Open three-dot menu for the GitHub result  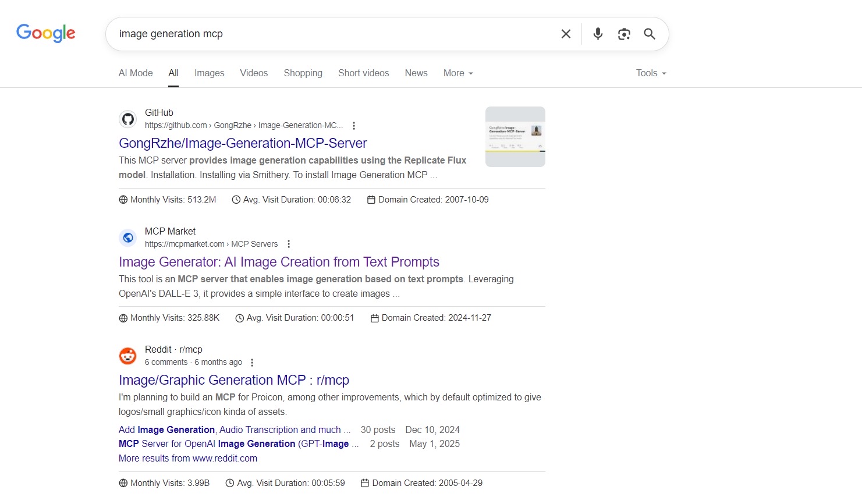click(354, 126)
